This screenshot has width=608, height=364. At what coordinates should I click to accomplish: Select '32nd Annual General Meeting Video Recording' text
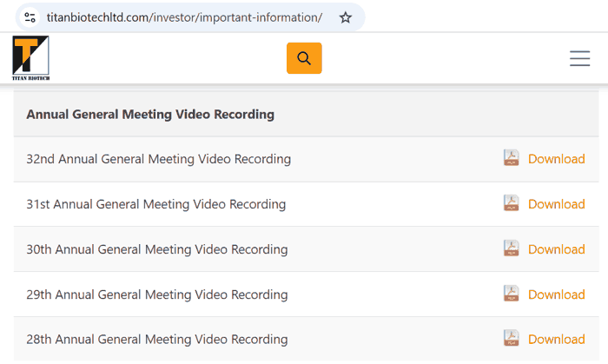[x=159, y=159]
